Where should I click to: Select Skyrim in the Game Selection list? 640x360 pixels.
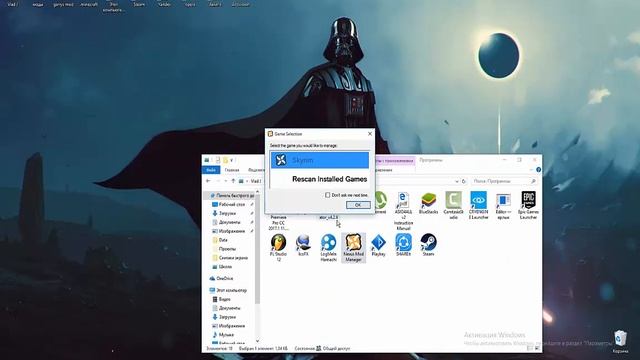coord(320,160)
